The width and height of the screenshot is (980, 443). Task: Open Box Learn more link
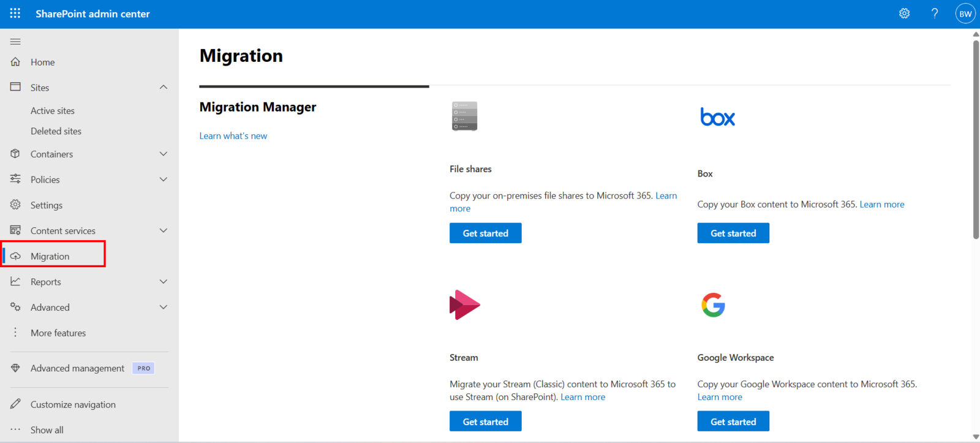point(882,204)
